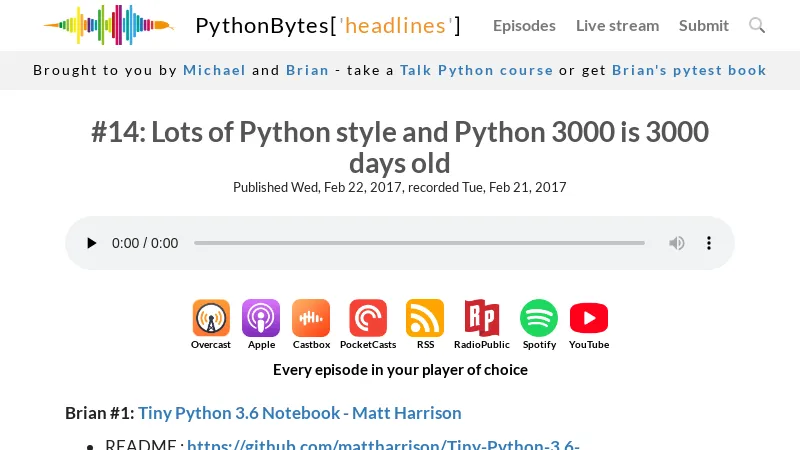800x450 pixels.
Task: Open the Overcast podcast icon
Action: point(211,319)
